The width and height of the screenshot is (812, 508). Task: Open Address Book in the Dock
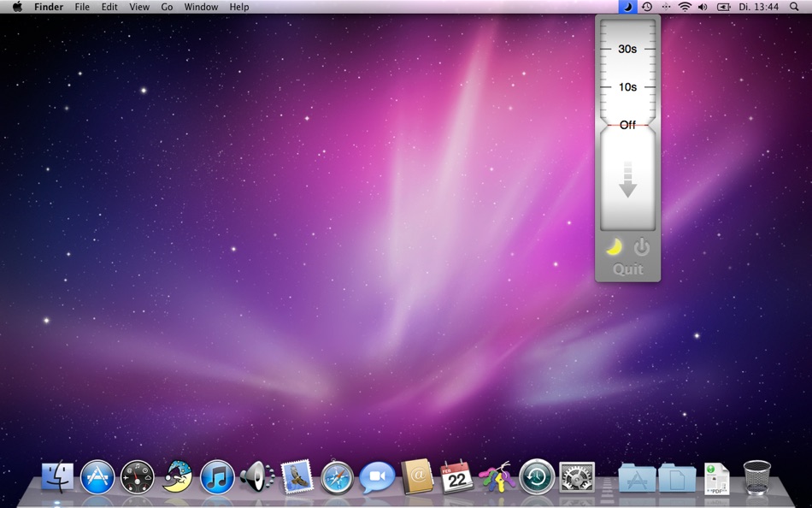(417, 476)
